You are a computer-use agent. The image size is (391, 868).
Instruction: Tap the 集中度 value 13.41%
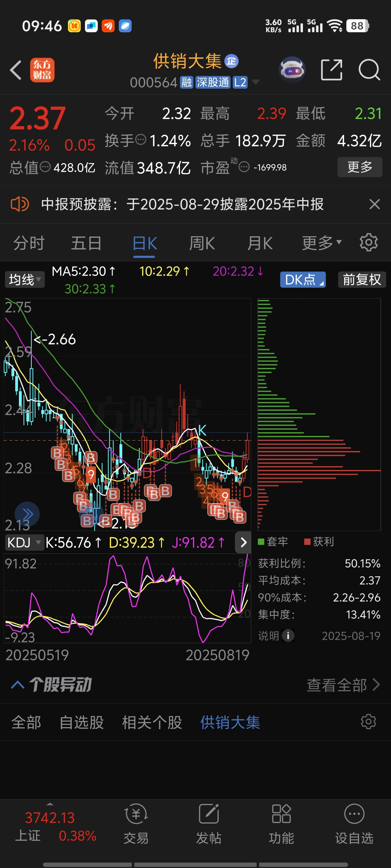coord(363,615)
